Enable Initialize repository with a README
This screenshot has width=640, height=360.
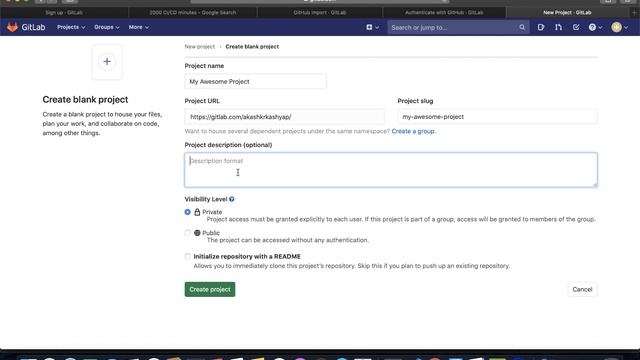[187, 256]
